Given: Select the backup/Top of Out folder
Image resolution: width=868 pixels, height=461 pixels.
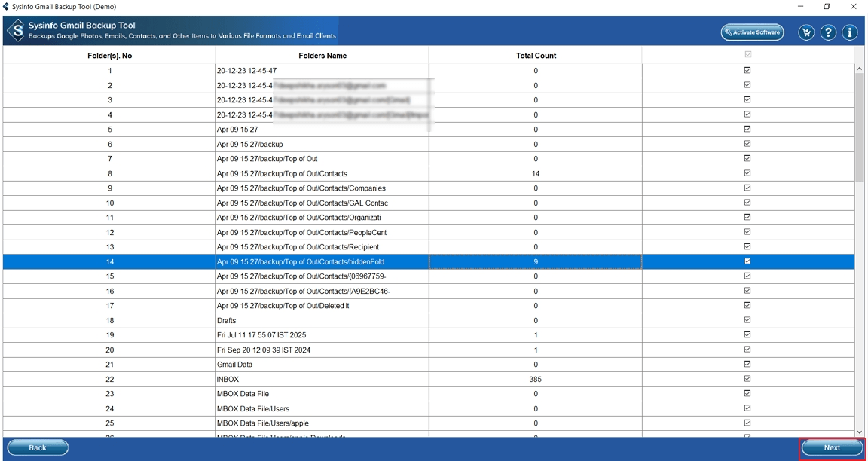Looking at the screenshot, I should point(267,159).
